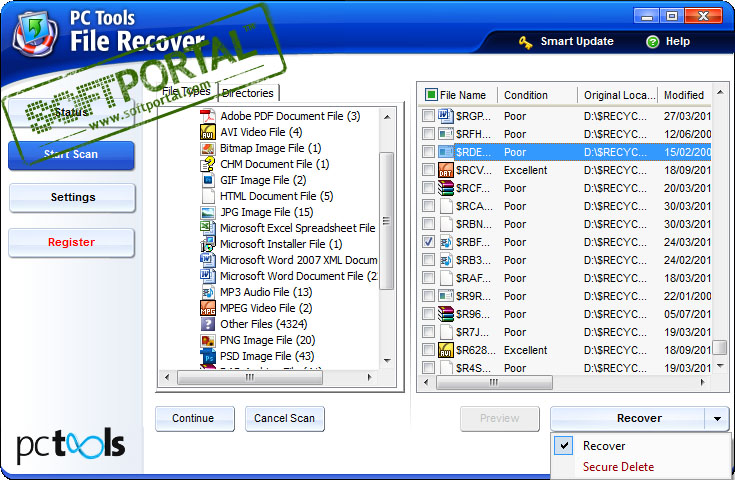Open the Settings button
Image resolution: width=735 pixels, height=480 pixels.
[x=73, y=197]
